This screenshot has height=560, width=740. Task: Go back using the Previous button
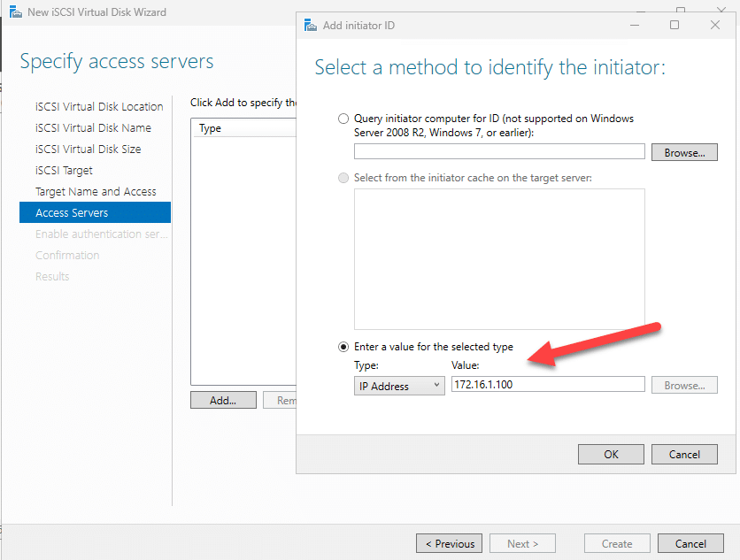[449, 543]
